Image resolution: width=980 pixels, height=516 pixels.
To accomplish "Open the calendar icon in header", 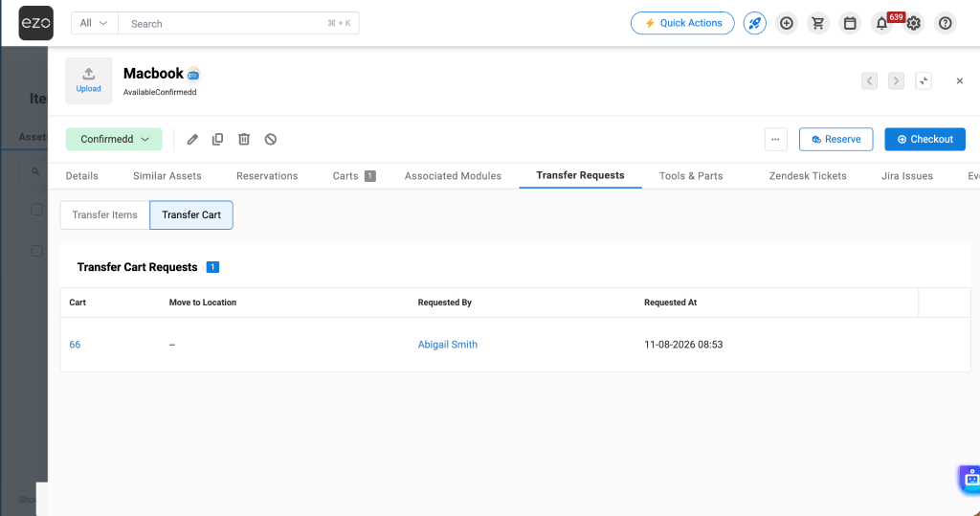I will coord(850,23).
